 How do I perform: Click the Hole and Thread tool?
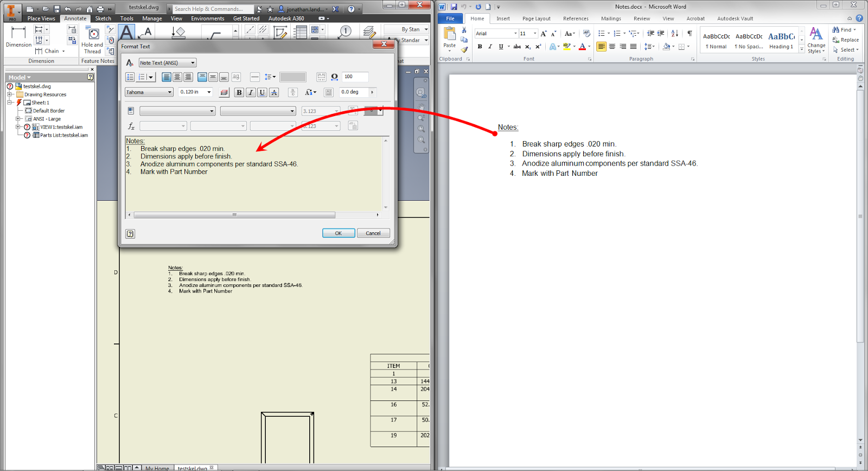[92, 41]
